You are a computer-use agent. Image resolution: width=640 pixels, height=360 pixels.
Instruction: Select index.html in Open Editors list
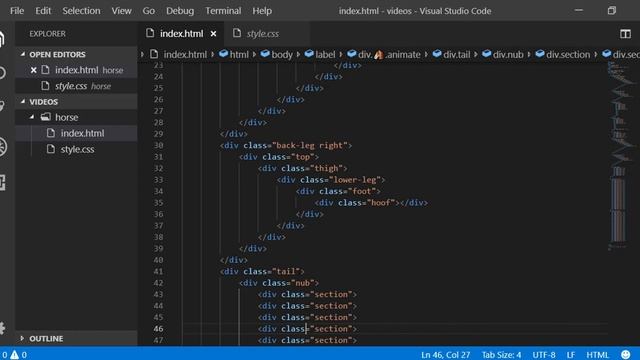point(77,70)
